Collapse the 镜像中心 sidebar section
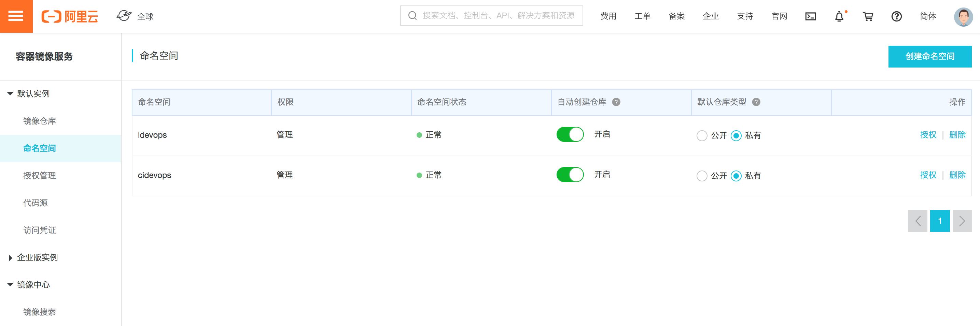This screenshot has width=980, height=326. click(x=10, y=285)
